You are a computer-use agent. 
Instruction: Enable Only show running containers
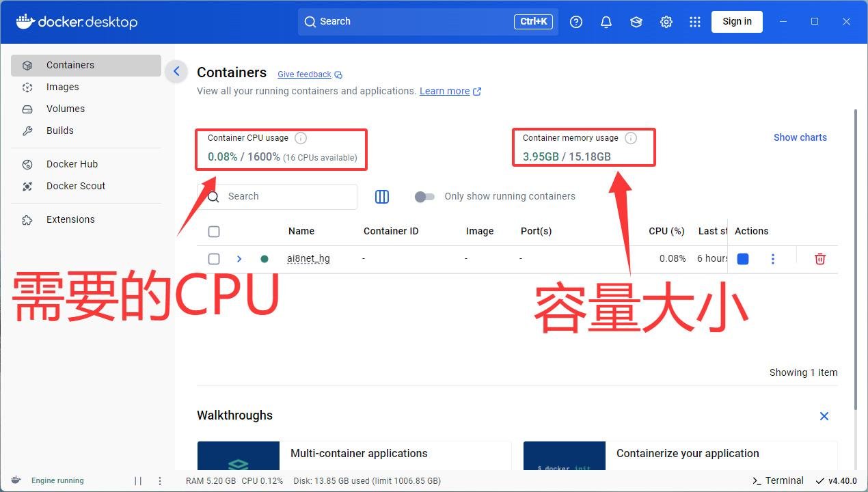[424, 196]
